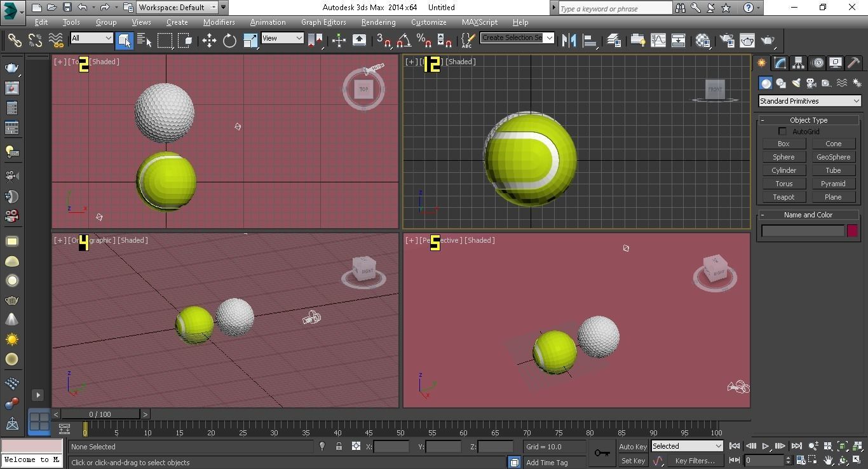Open the Layer Manager icon
Screen dimensions: 868x469
614,41
